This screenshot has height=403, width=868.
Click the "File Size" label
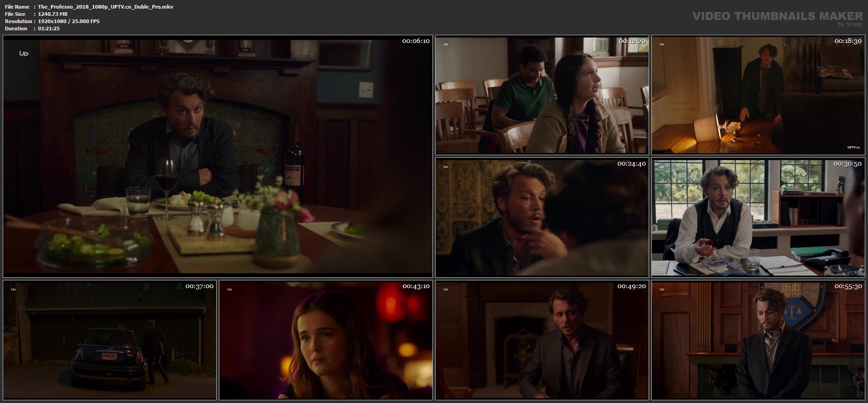15,14
